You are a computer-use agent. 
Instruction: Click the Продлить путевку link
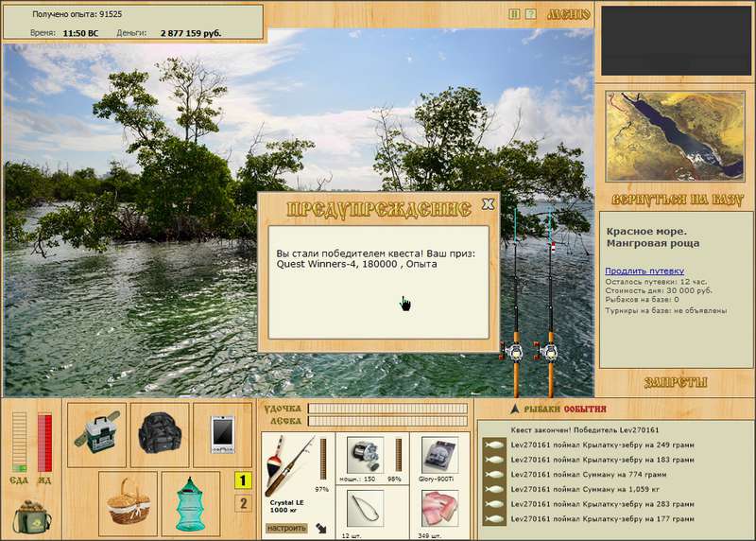[x=644, y=270]
